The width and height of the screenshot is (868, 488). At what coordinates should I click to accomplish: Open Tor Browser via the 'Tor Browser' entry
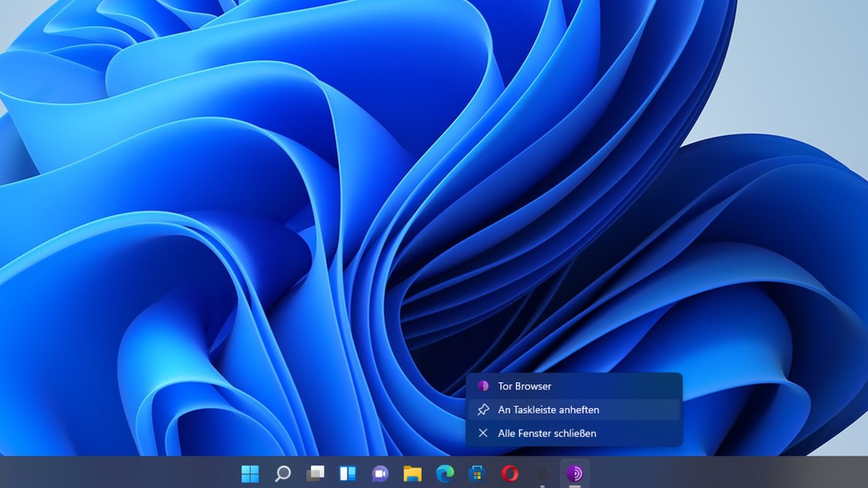point(525,386)
